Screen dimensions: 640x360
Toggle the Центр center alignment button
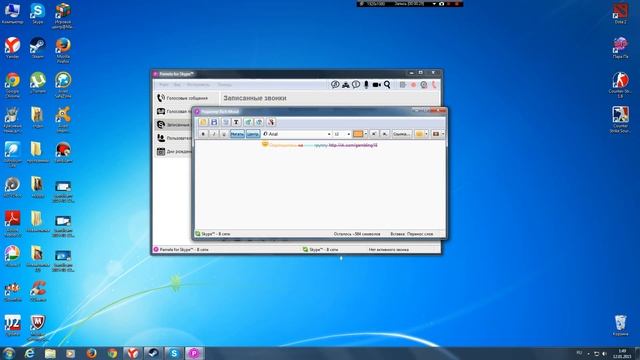coord(253,134)
